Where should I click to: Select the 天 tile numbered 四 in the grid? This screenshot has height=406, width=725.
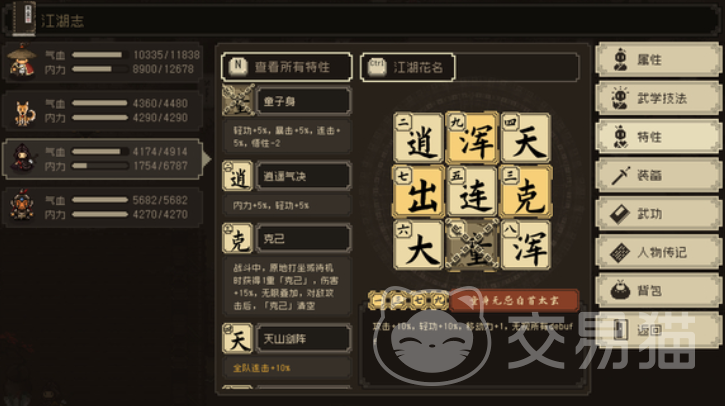[x=526, y=137]
